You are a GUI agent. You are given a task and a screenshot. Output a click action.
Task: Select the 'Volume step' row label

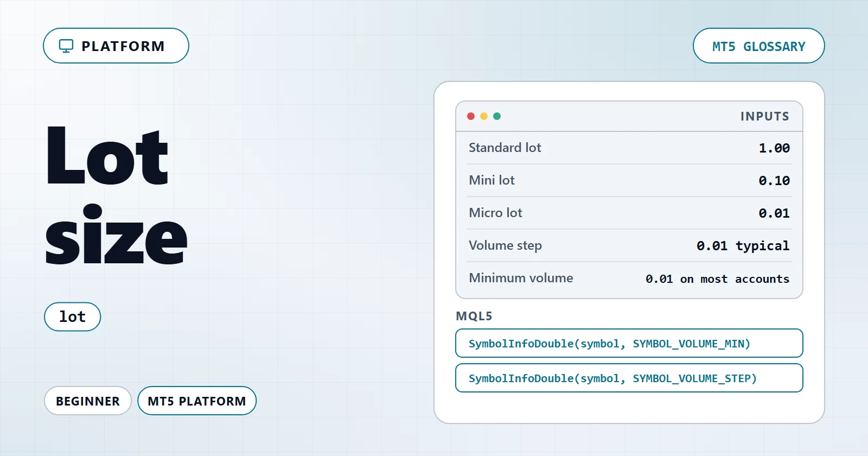506,245
